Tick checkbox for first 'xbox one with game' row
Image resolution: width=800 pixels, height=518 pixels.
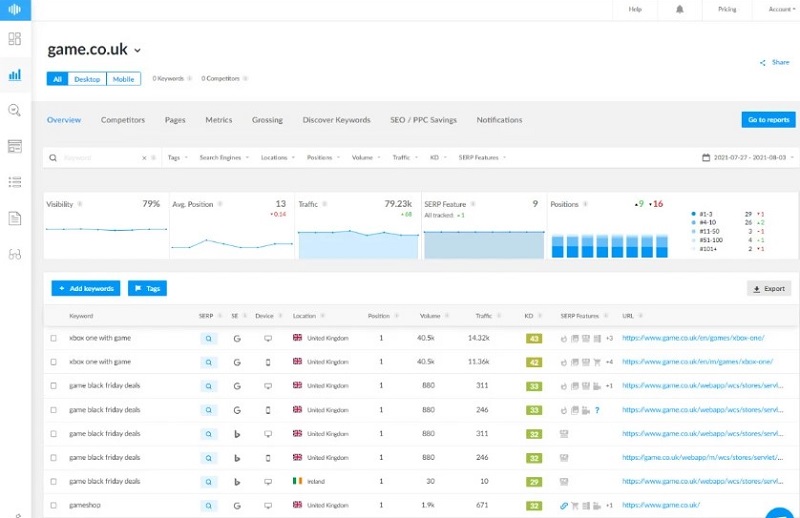54,338
